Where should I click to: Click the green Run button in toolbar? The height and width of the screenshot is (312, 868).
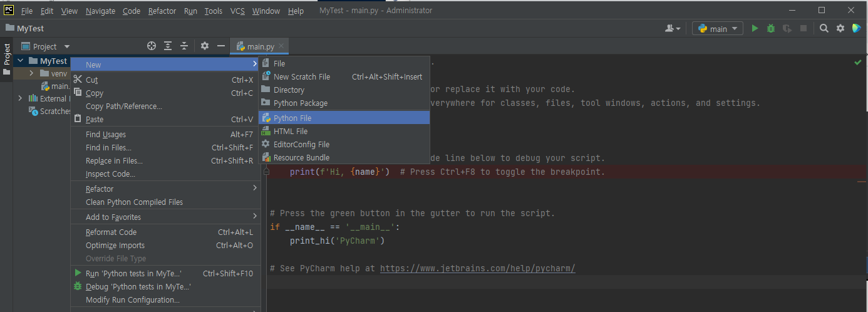point(755,28)
